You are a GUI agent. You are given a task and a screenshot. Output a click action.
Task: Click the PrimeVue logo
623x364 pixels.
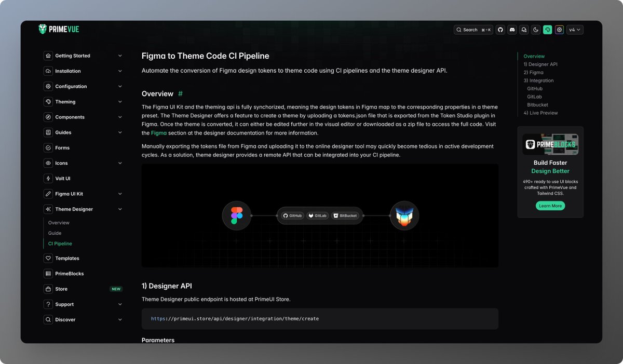pos(59,29)
